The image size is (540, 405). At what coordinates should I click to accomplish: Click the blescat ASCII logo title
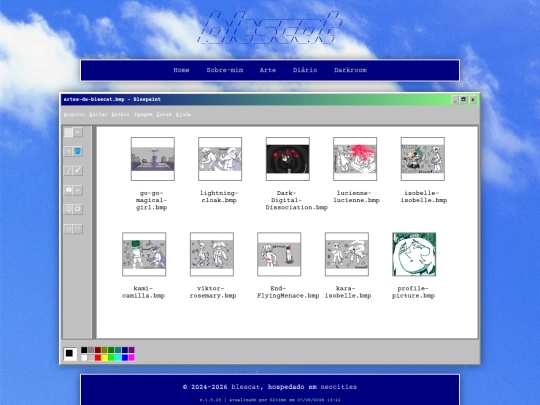point(270,28)
